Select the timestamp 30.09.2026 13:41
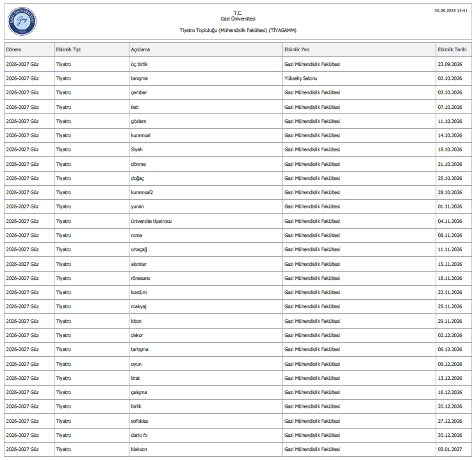This screenshot has width=476, height=460. (451, 11)
